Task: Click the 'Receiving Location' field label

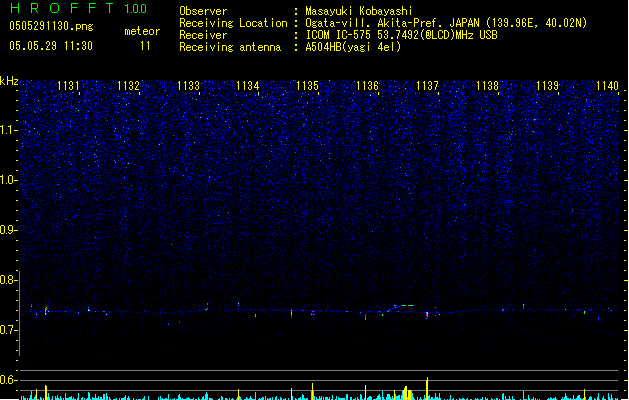Action: pyautogui.click(x=233, y=23)
